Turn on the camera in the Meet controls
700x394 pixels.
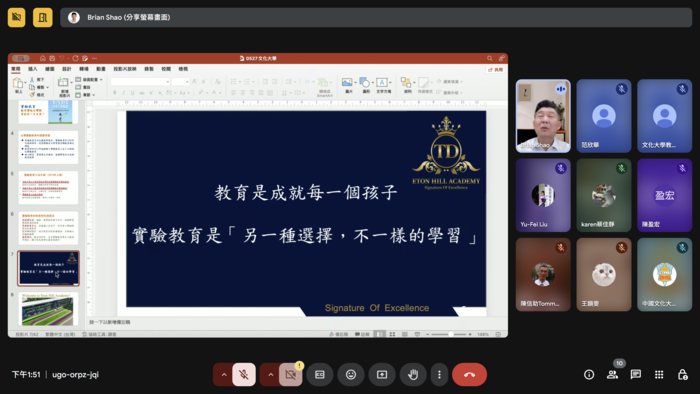click(x=291, y=374)
